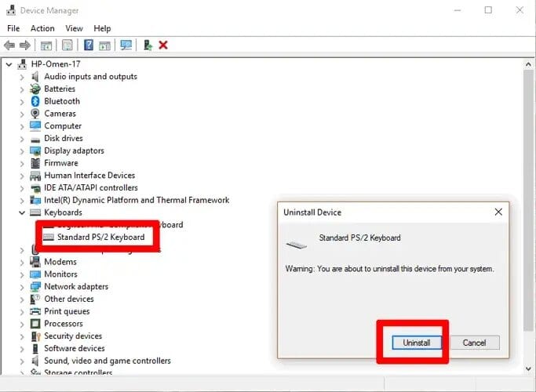Click the Computer category monitor icon
Viewport: 536px width, 392px height.
pyautogui.click(x=35, y=126)
